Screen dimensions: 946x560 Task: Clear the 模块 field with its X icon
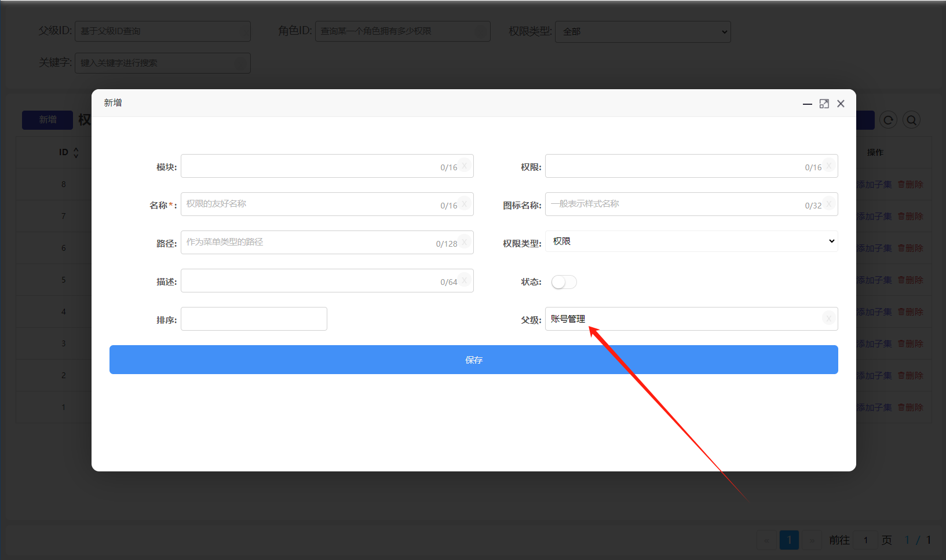pos(465,166)
